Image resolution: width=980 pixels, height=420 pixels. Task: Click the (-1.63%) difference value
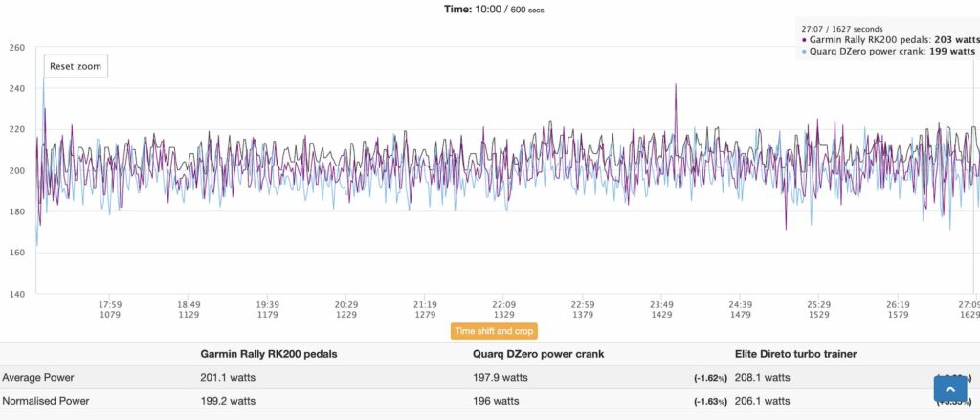(710, 402)
